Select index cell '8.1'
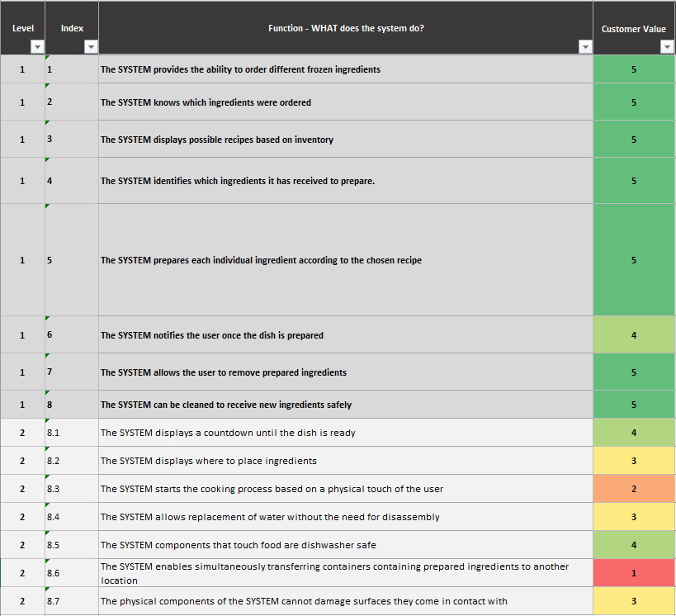This screenshot has width=676, height=616. pyautogui.click(x=72, y=432)
